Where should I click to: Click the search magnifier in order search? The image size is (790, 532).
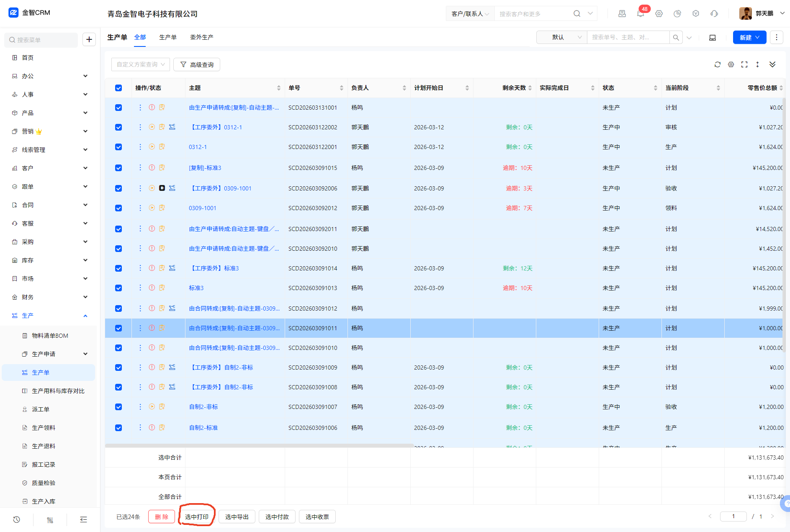pyautogui.click(x=676, y=38)
